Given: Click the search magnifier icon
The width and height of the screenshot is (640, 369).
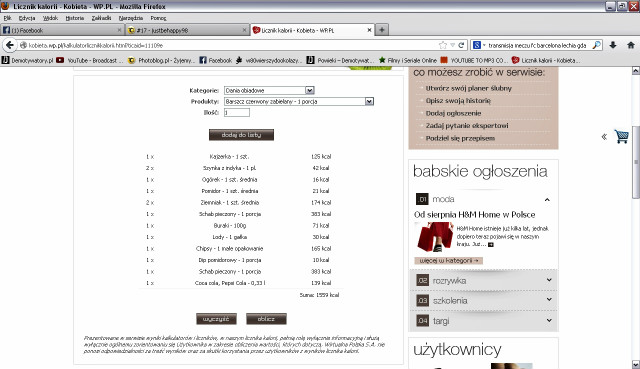Looking at the screenshot, I should pyautogui.click(x=597, y=45).
